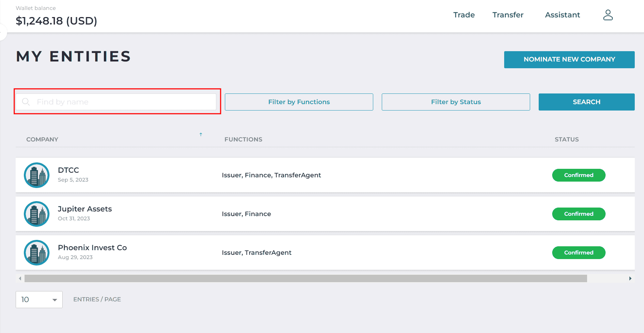Click the search magnifier icon
This screenshot has height=333, width=644.
click(x=26, y=102)
